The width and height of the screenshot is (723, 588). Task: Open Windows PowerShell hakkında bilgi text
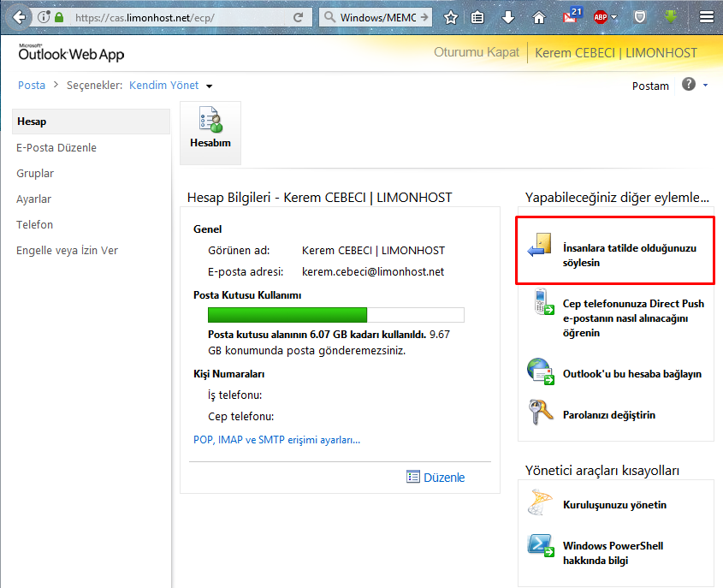pyautogui.click(x=613, y=553)
